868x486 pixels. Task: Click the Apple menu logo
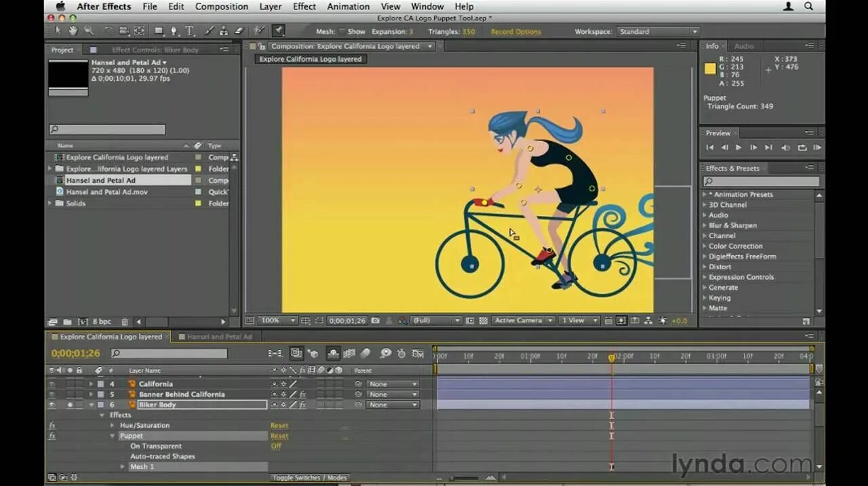coord(60,6)
